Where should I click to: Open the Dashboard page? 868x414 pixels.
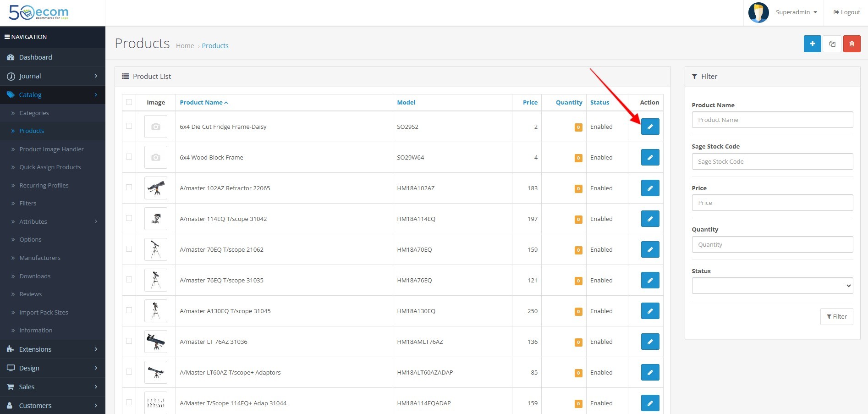[53, 57]
